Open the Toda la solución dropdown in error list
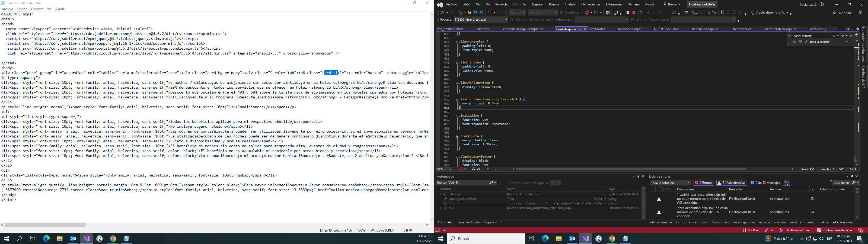Image resolution: width=868 pixels, height=244 pixels. (670, 183)
